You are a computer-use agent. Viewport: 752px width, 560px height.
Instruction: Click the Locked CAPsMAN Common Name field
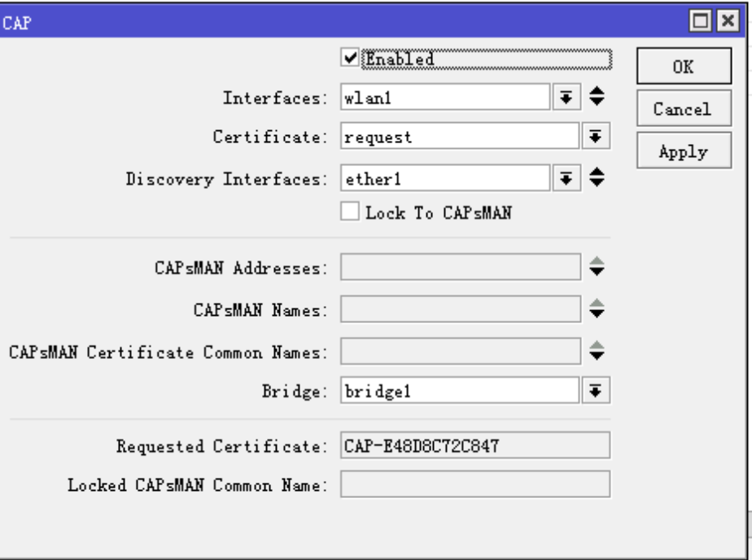[x=475, y=485]
